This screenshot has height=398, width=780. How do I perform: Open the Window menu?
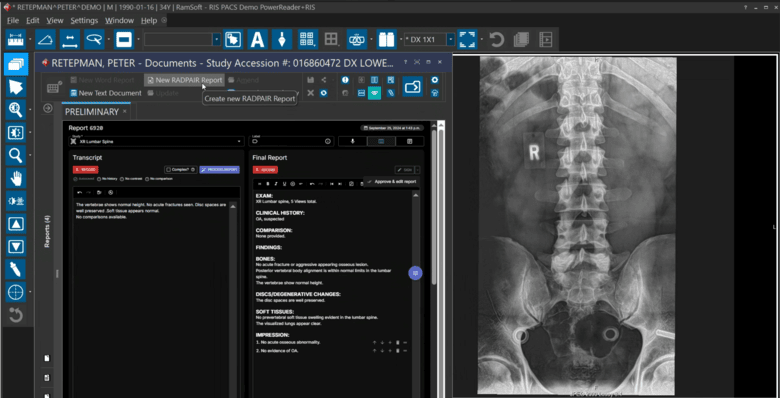(119, 20)
